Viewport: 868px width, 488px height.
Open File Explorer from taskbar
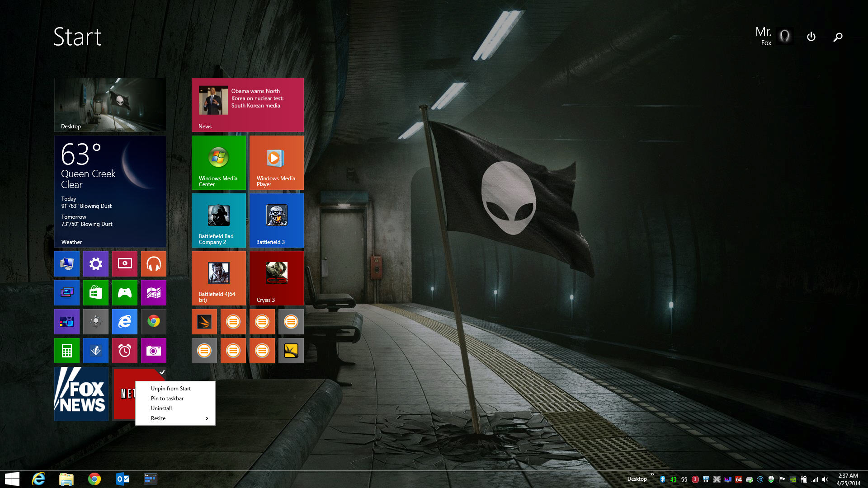66,479
